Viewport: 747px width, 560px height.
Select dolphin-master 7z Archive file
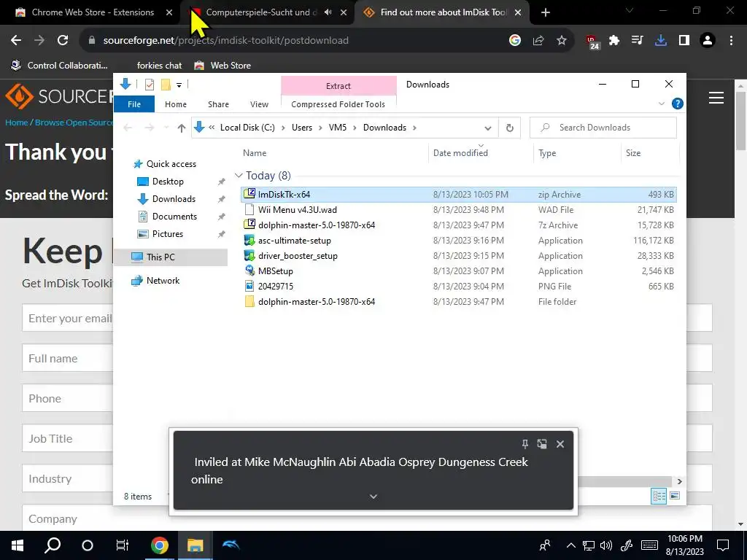[458, 225]
